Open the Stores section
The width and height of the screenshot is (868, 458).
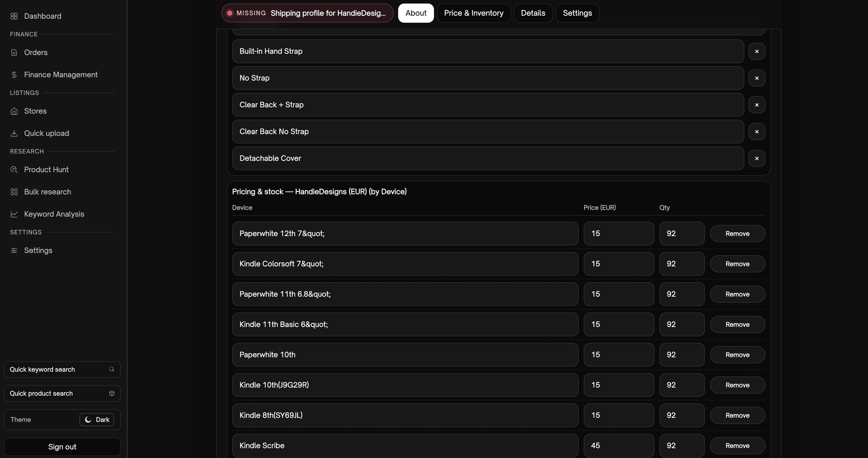coord(35,111)
